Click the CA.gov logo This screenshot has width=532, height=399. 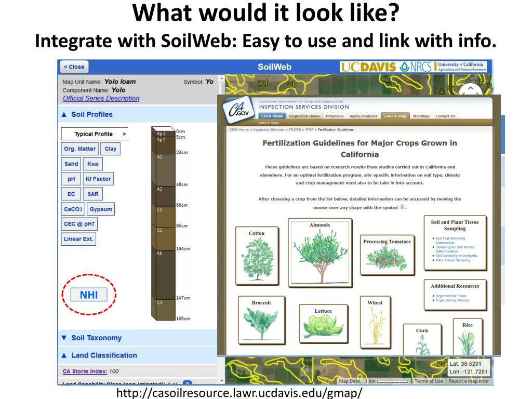click(239, 109)
